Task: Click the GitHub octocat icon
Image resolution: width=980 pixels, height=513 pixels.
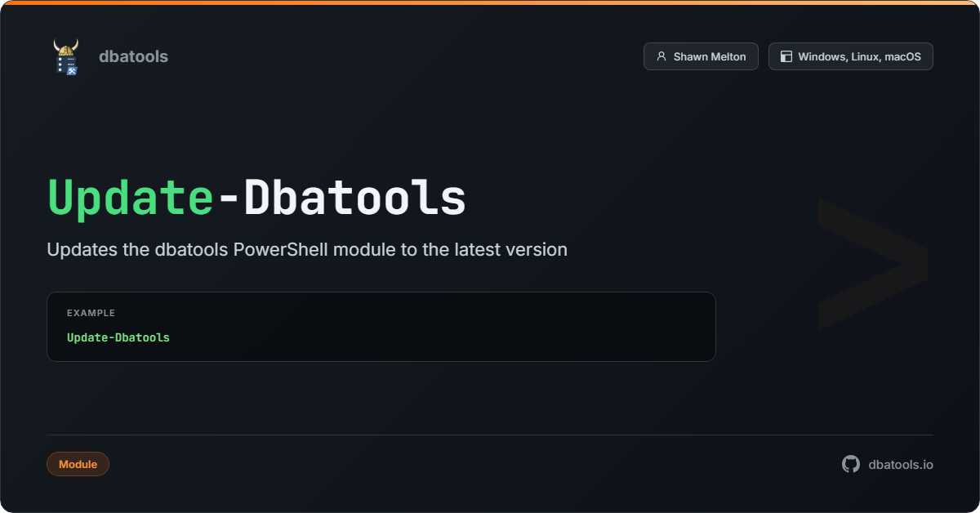Action: (x=851, y=464)
